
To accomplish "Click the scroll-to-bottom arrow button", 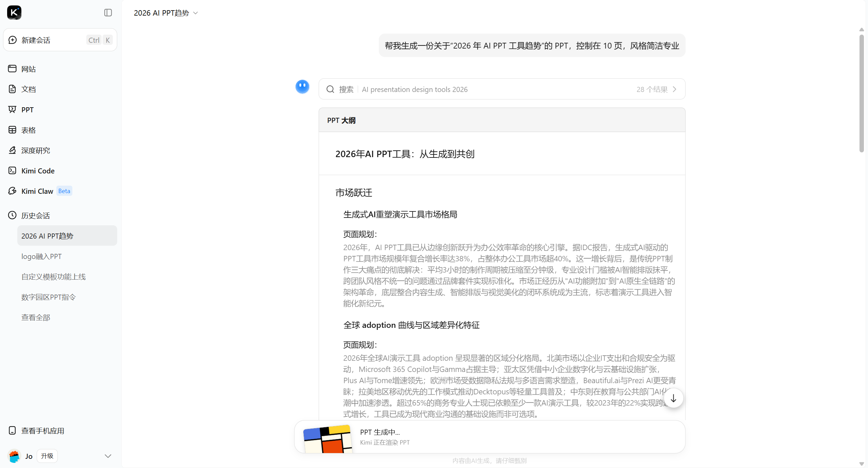I will [673, 398].
